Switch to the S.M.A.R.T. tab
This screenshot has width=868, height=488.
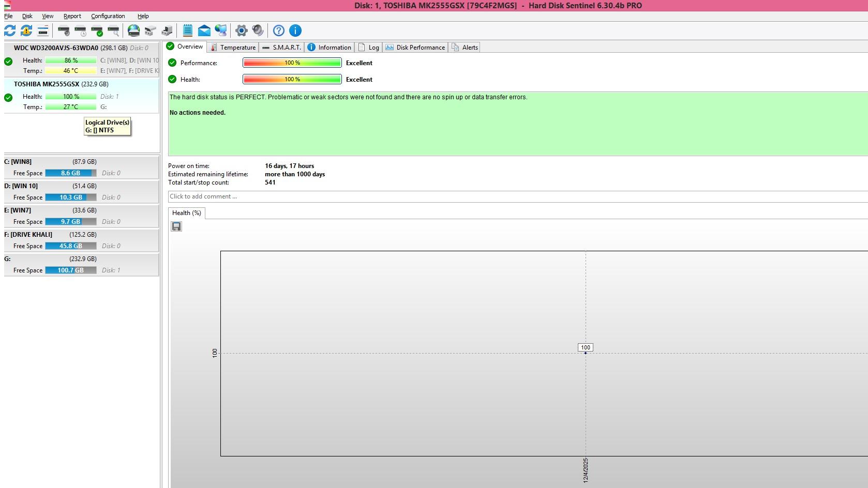click(282, 48)
